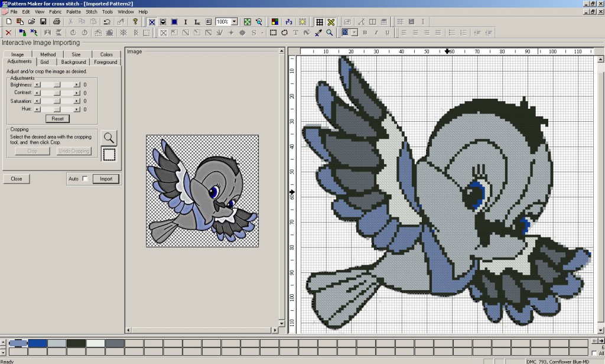Open the File menu

point(14,12)
